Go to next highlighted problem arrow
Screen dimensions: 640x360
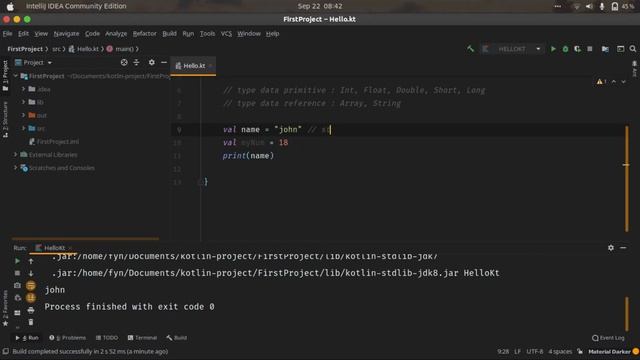(624, 82)
